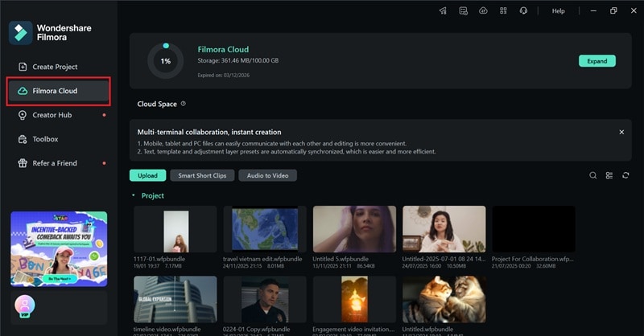
Task: Click the Help menu
Action: (x=558, y=11)
